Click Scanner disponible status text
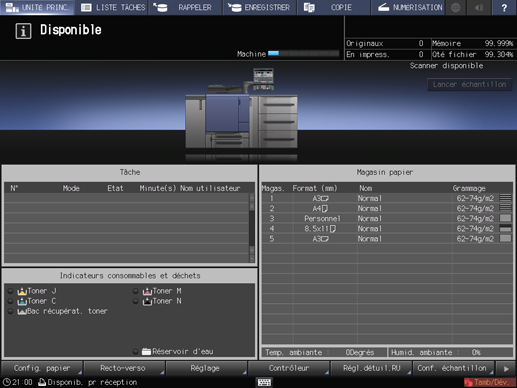The image size is (517, 388). (x=446, y=66)
